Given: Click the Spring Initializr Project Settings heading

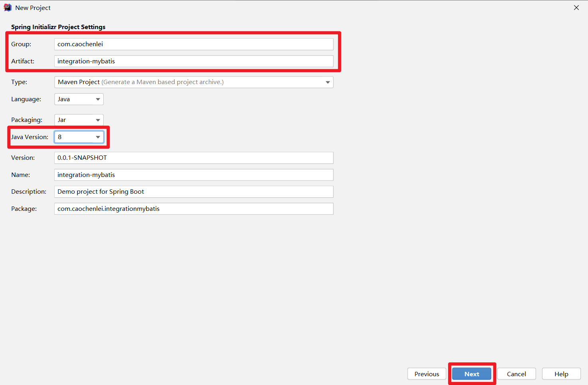Looking at the screenshot, I should (x=58, y=27).
